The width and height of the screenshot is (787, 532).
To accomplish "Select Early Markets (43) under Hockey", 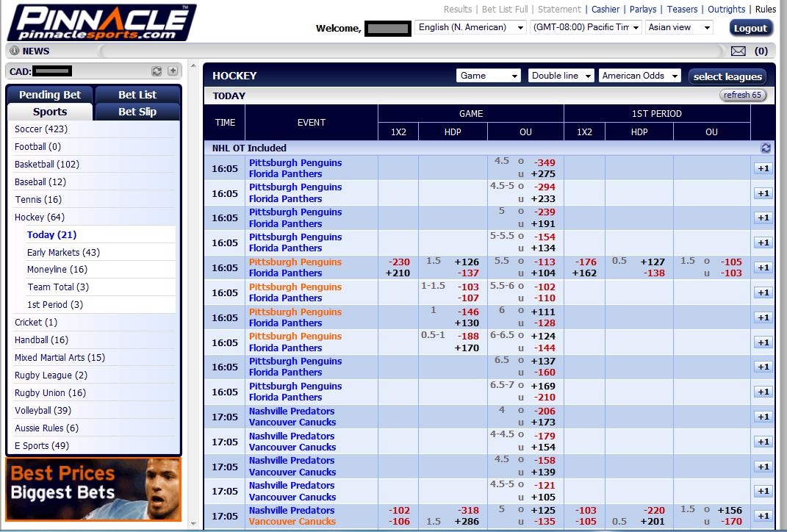I will point(63,252).
